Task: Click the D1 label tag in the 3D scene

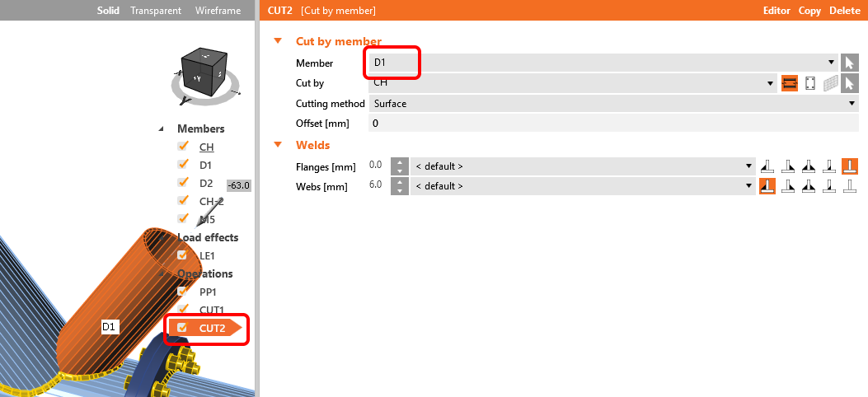Action: click(109, 327)
